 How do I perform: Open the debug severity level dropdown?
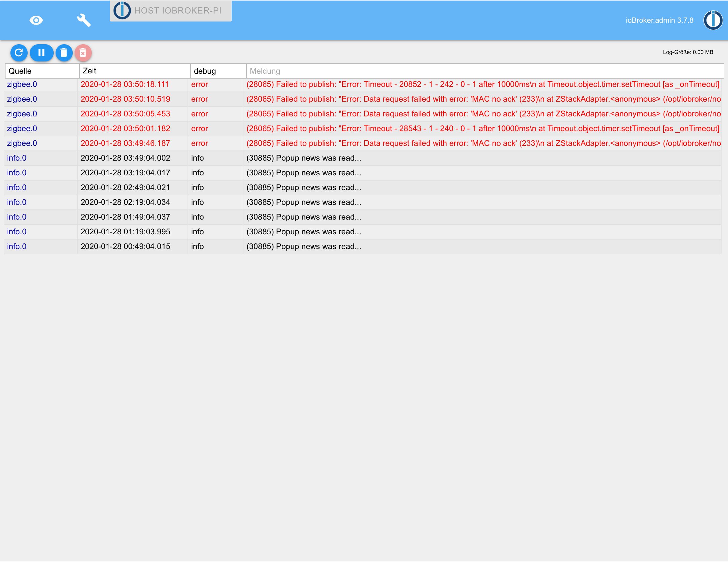coord(218,71)
